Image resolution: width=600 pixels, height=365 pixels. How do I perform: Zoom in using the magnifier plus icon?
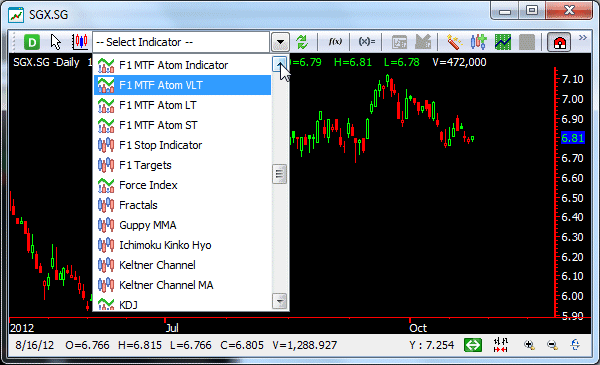[529, 345]
